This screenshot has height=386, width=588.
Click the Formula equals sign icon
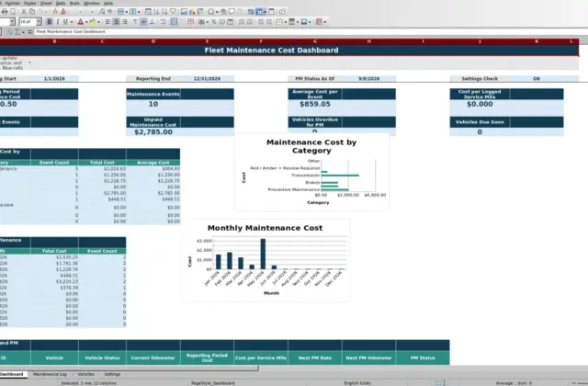point(29,32)
